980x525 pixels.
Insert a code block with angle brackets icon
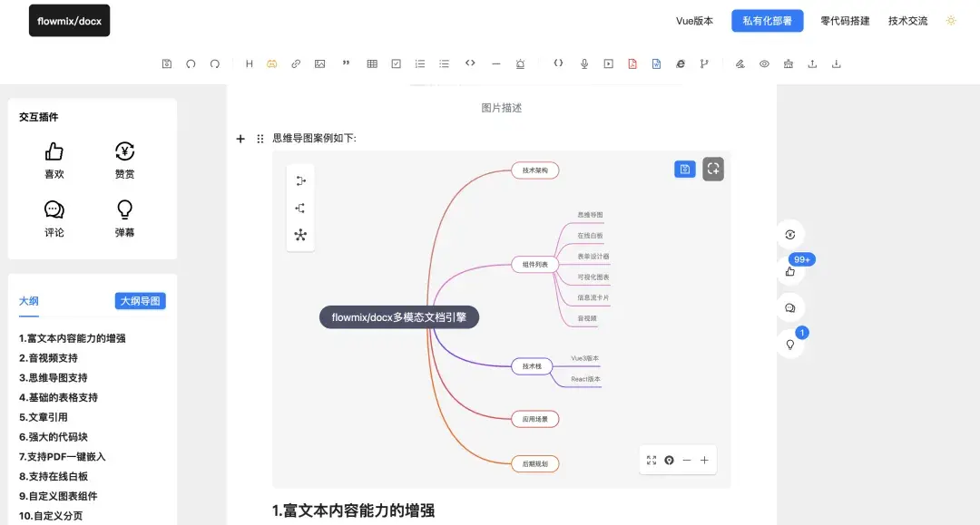[470, 63]
